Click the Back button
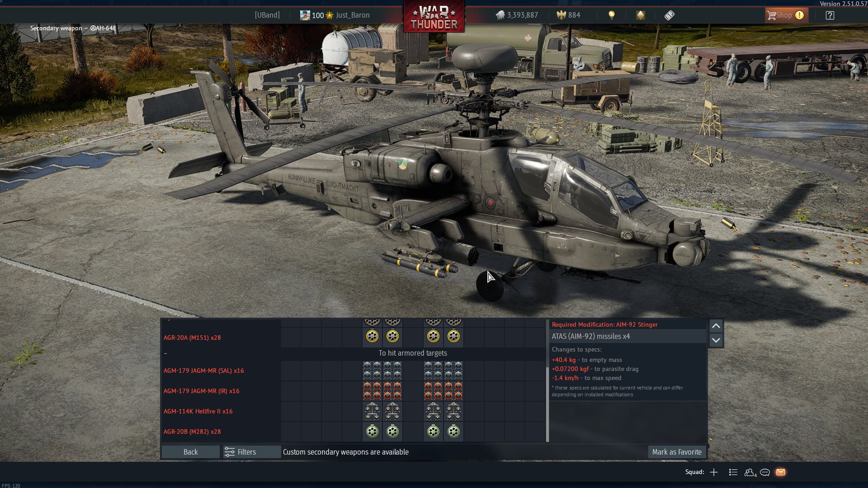 pyautogui.click(x=190, y=452)
